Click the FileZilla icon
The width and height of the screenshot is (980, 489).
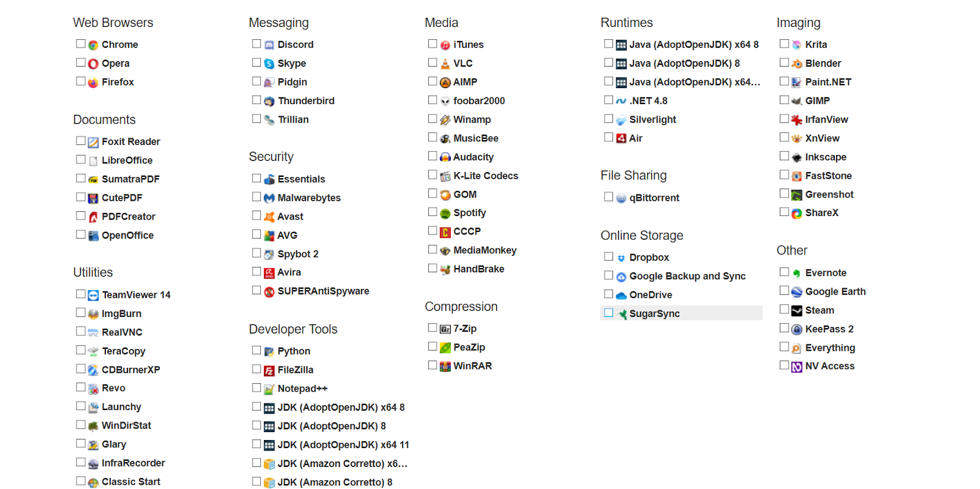[269, 371]
